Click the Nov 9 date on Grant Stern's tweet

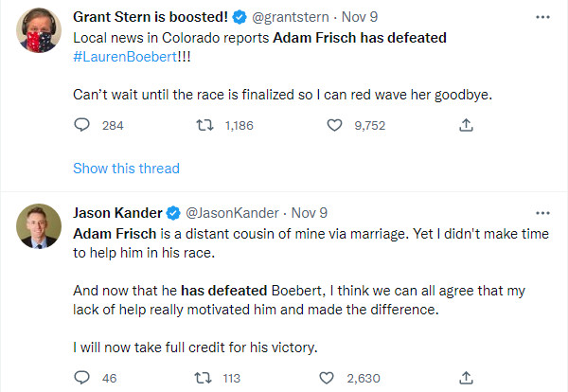coord(360,17)
